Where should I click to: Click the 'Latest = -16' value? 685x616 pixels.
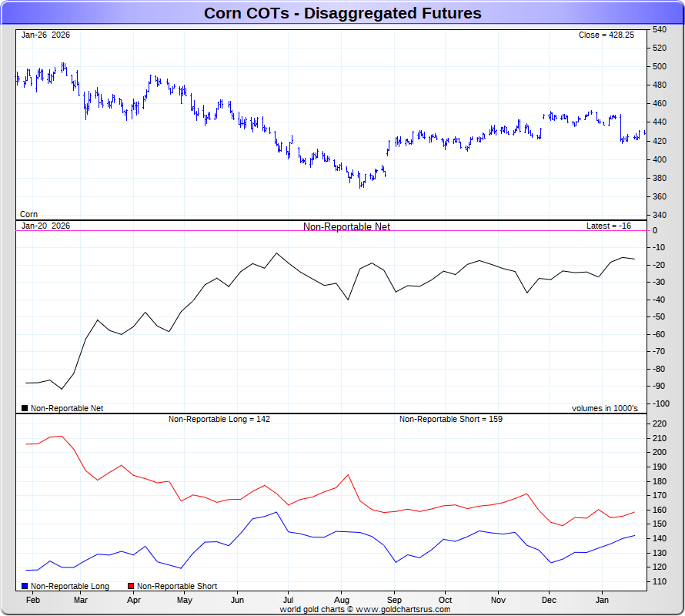(x=609, y=226)
